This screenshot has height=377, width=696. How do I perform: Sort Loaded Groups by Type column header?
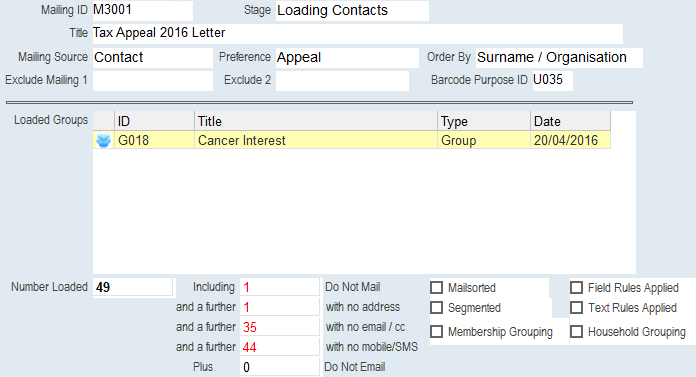pos(484,121)
